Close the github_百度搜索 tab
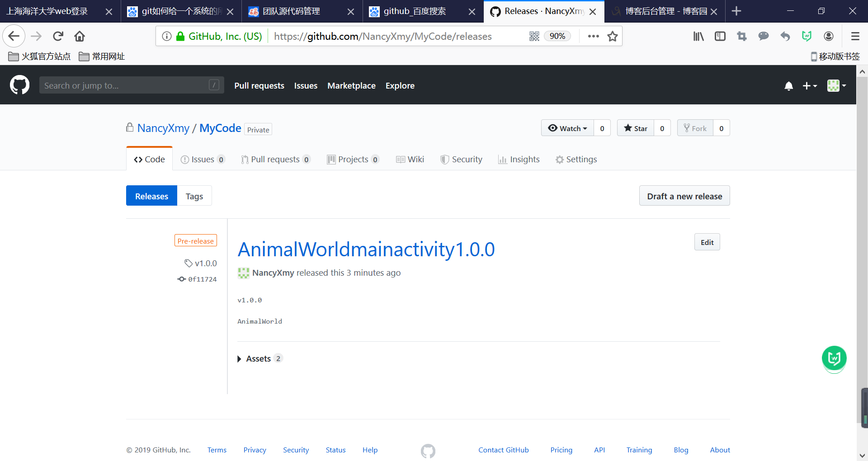 pos(472,12)
